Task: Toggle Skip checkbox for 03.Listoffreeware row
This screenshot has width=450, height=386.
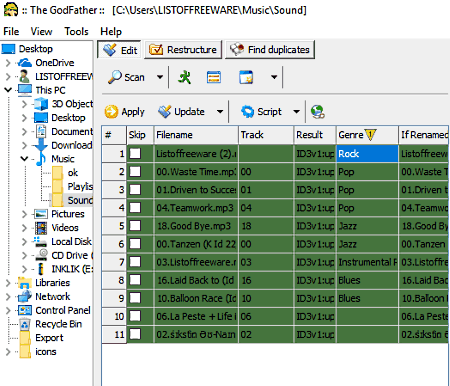Action: click(x=135, y=262)
